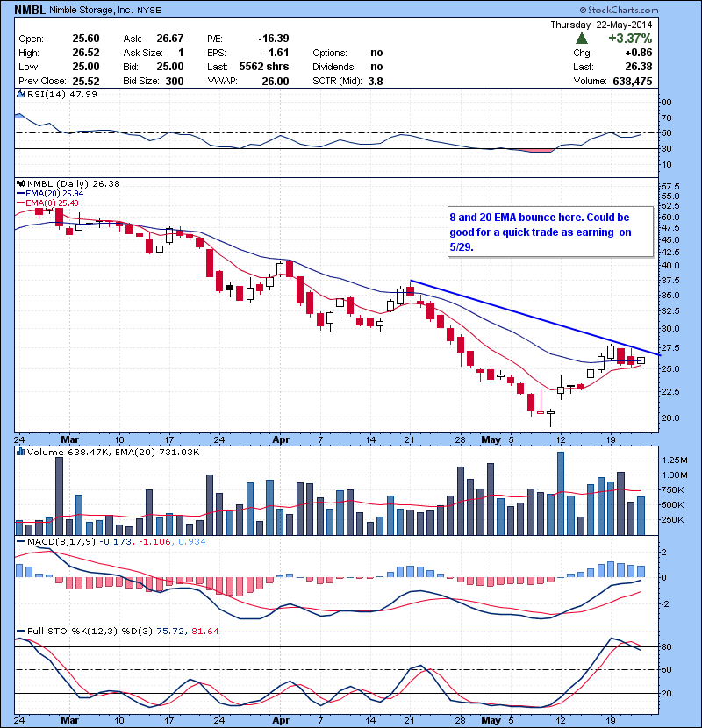Viewport: 702px width, 728px height.
Task: Click the candlestick icon beside NMBL (Daily)
Action: (20, 183)
